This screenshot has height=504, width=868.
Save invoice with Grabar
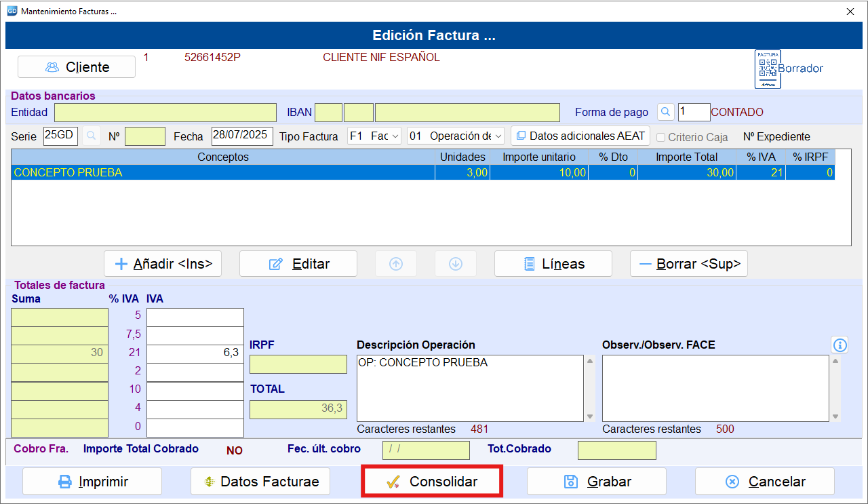click(597, 482)
